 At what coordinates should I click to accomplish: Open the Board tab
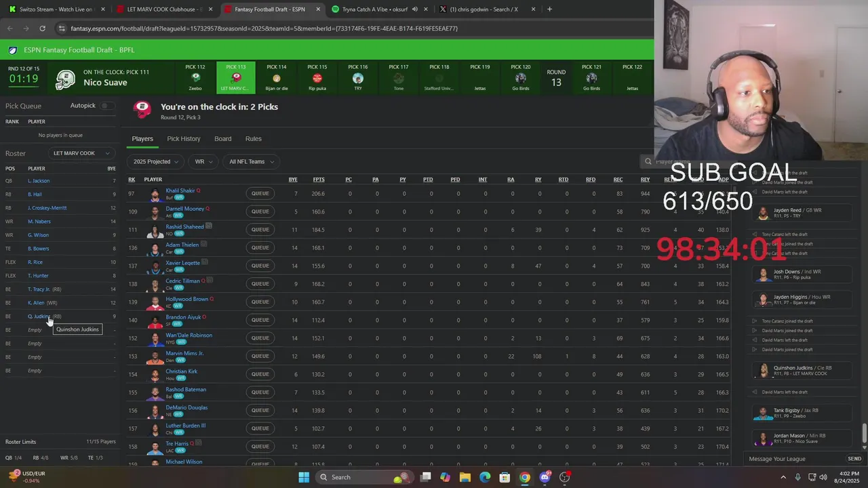223,139
